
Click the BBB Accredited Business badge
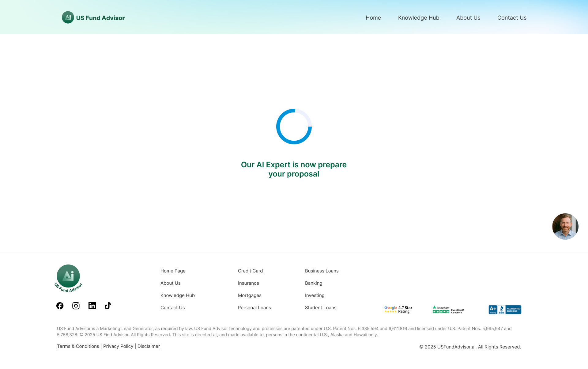[x=505, y=310]
